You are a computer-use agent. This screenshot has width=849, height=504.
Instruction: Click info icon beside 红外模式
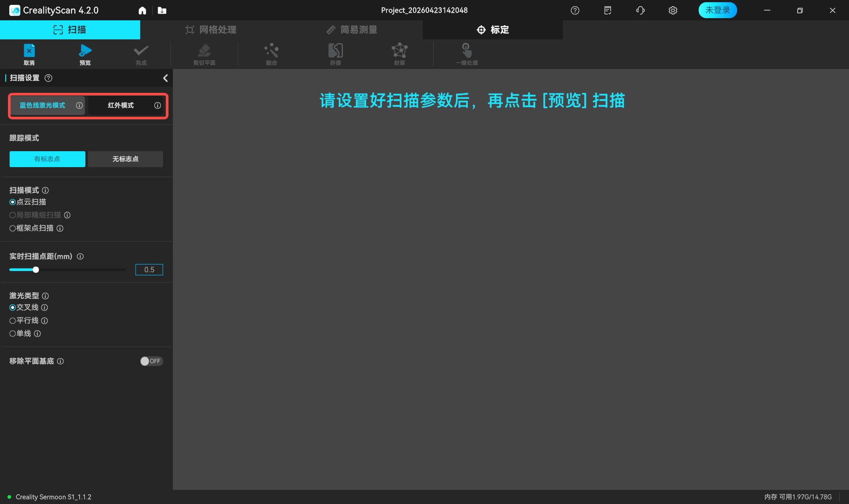pyautogui.click(x=157, y=105)
